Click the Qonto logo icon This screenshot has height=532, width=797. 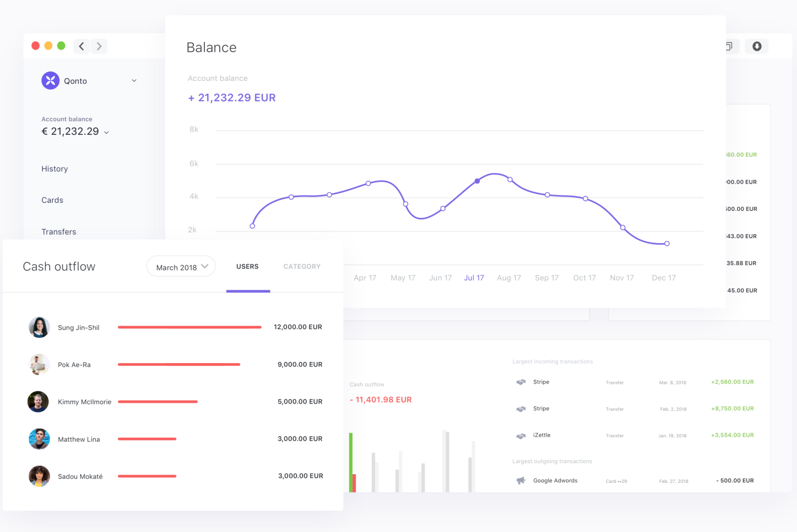coord(50,80)
